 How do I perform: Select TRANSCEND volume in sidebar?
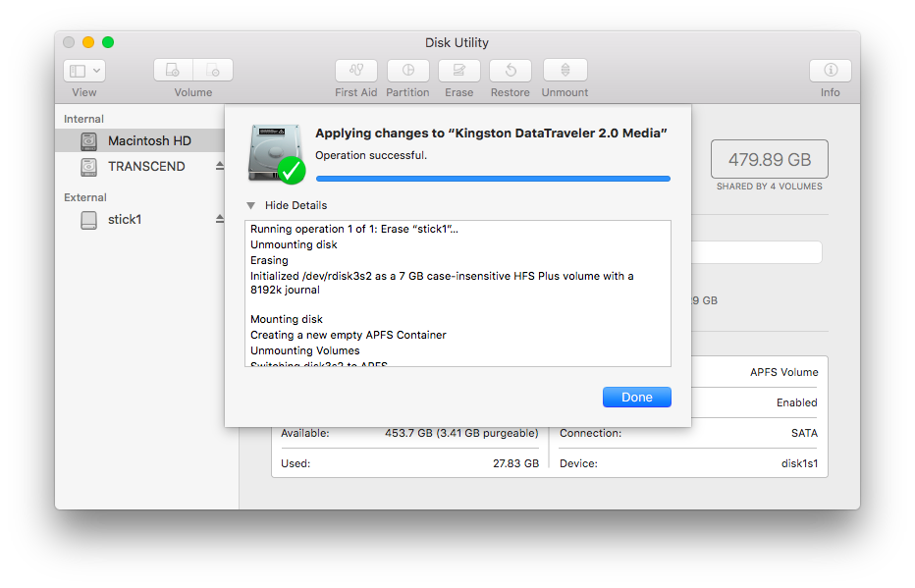(146, 167)
